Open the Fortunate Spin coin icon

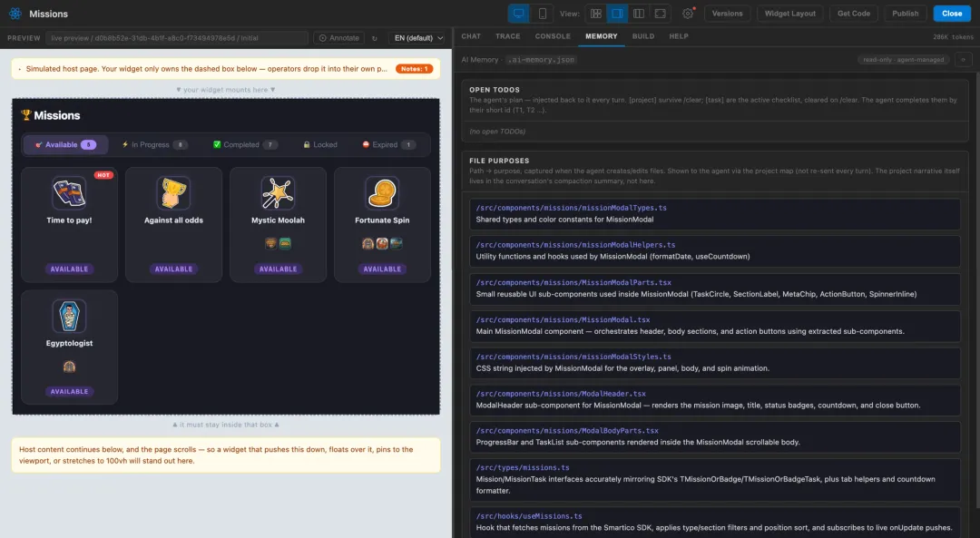click(x=382, y=192)
